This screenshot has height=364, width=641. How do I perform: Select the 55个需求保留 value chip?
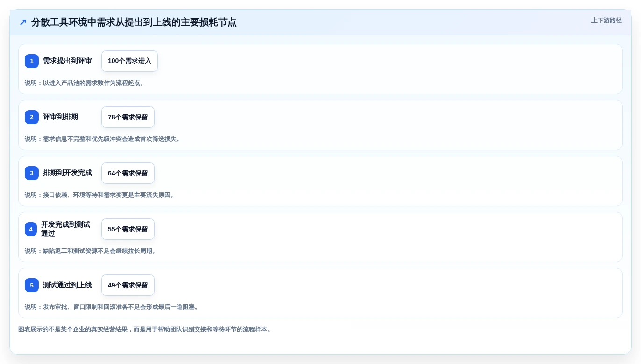tap(128, 229)
